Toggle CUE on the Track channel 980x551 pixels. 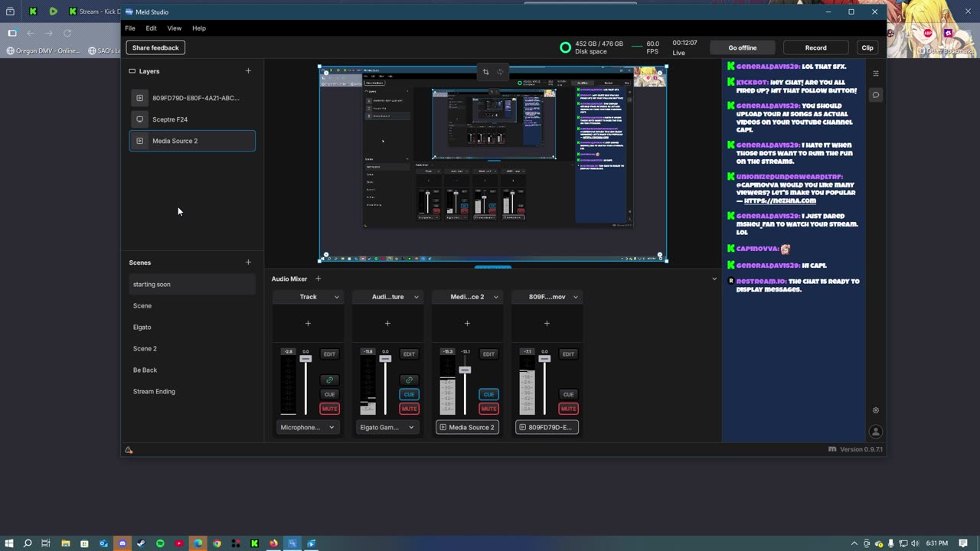tap(329, 394)
